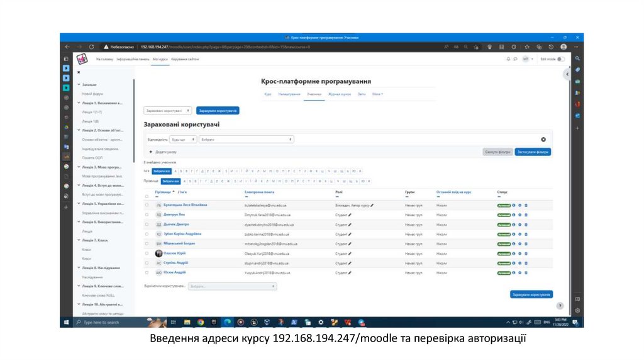
Task: Switch to Курс tab
Action: pos(268,94)
